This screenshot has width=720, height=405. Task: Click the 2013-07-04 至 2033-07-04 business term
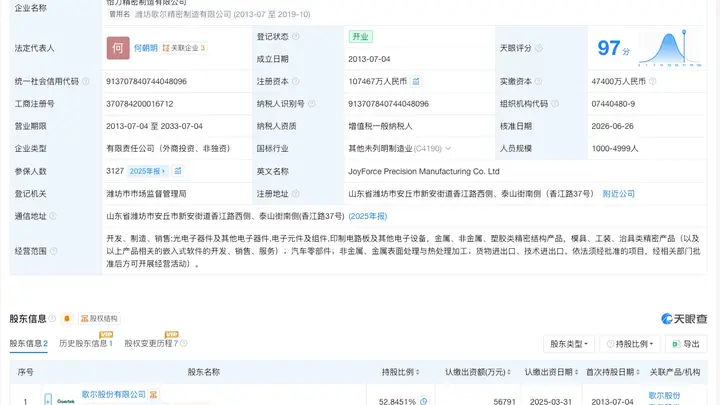coord(154,126)
